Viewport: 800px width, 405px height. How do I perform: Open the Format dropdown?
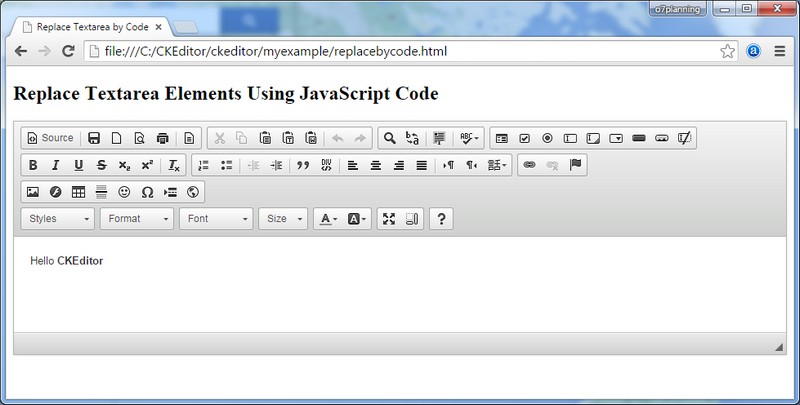pyautogui.click(x=137, y=219)
